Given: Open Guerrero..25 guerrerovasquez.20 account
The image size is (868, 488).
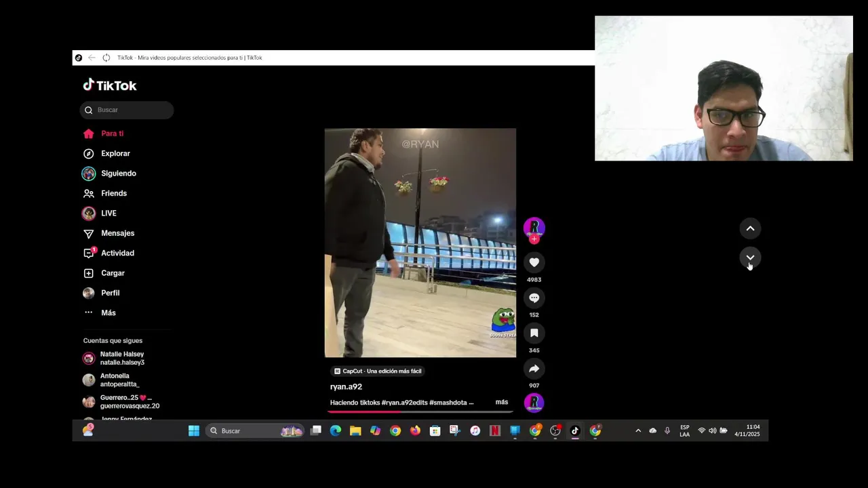Looking at the screenshot, I should click(121, 402).
